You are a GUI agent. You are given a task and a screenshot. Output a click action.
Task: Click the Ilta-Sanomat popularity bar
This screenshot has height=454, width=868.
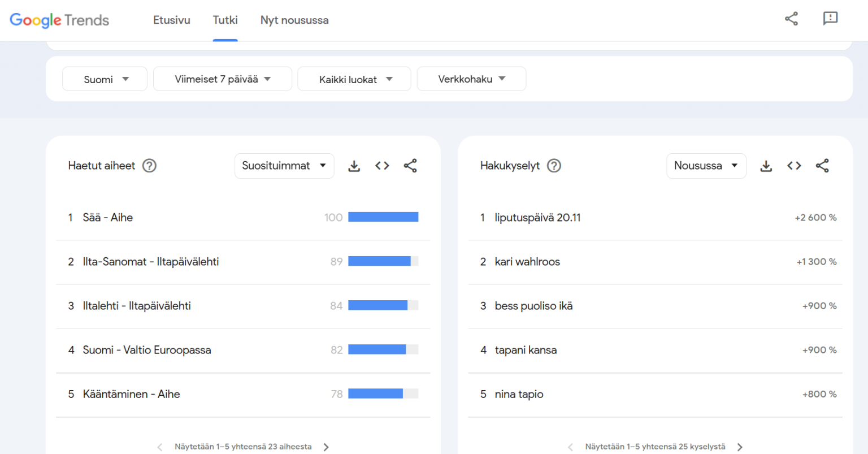point(383,261)
